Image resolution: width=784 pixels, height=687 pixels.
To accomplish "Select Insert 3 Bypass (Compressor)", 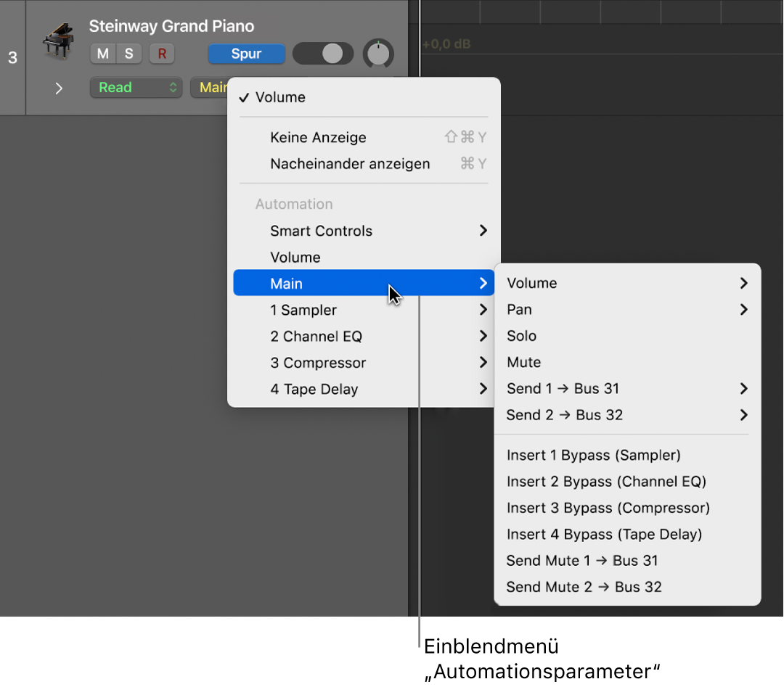I will tap(608, 508).
